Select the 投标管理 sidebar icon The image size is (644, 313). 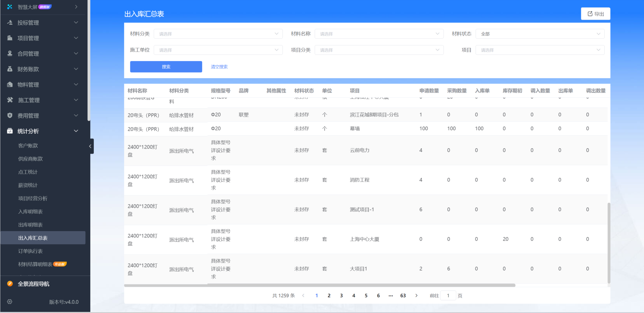pos(9,22)
